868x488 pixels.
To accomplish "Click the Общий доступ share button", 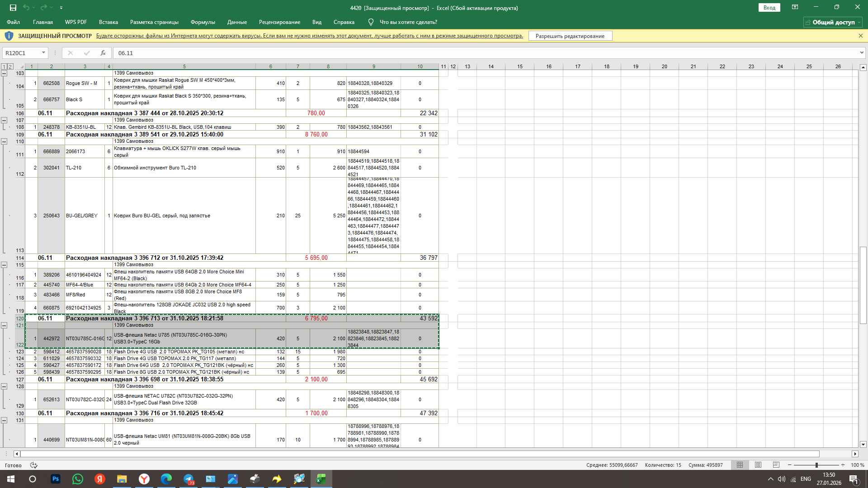I will click(833, 22).
